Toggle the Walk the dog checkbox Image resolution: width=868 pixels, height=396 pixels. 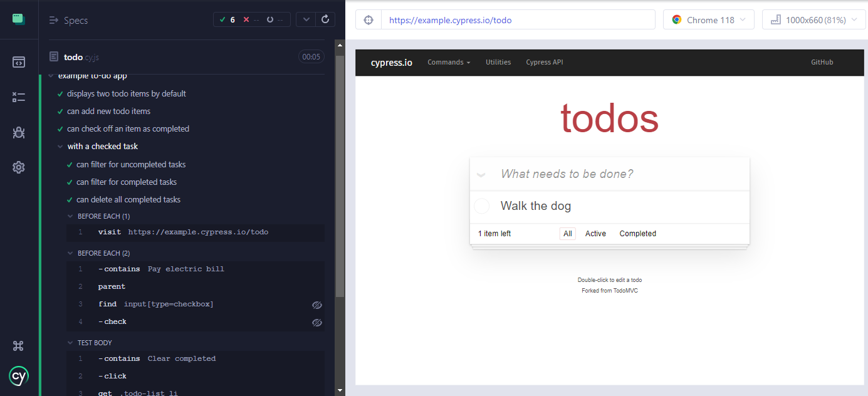click(x=481, y=206)
